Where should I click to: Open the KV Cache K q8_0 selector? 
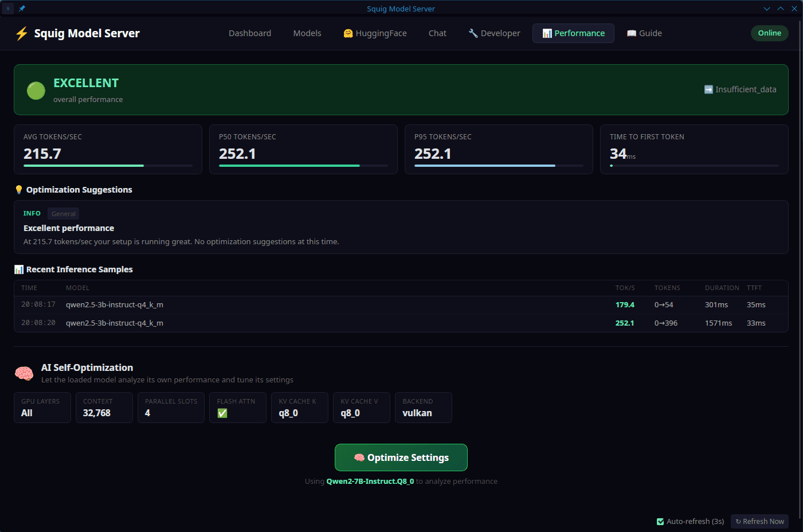pyautogui.click(x=299, y=408)
